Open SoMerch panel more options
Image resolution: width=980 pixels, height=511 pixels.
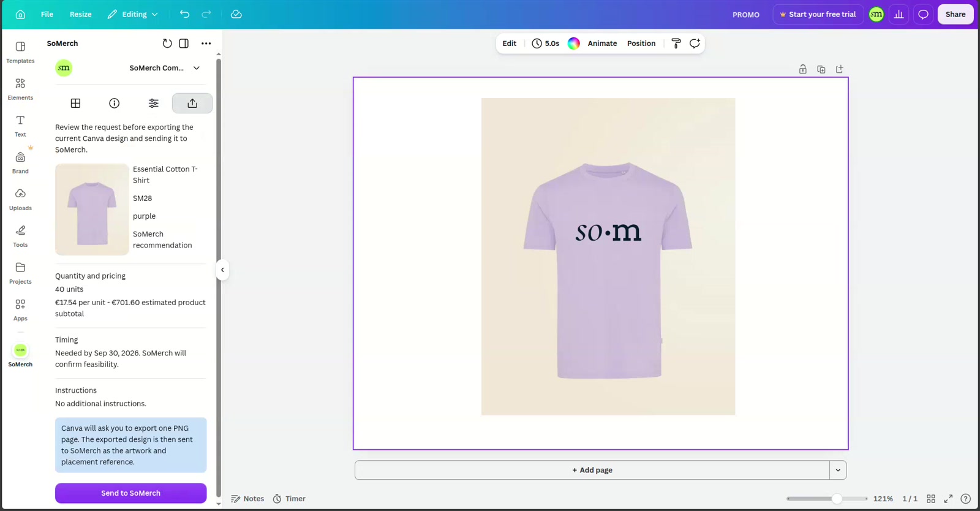(206, 44)
